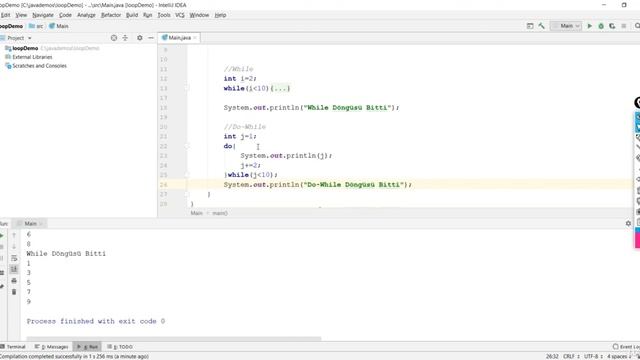The height and width of the screenshot is (360, 640).
Task: Open project structure icon left of hammer
Action: tap(530, 26)
